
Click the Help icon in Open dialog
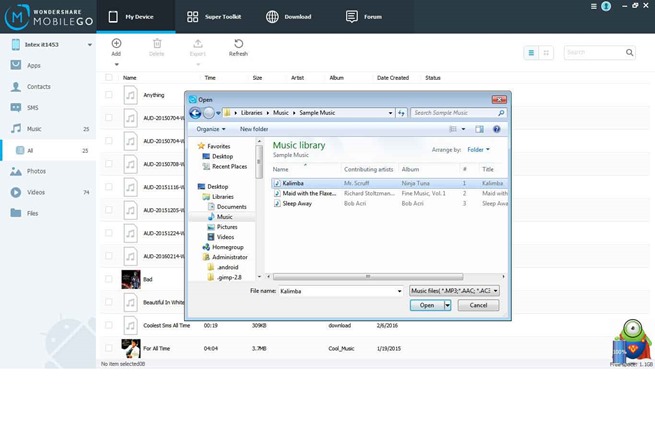pyautogui.click(x=497, y=129)
